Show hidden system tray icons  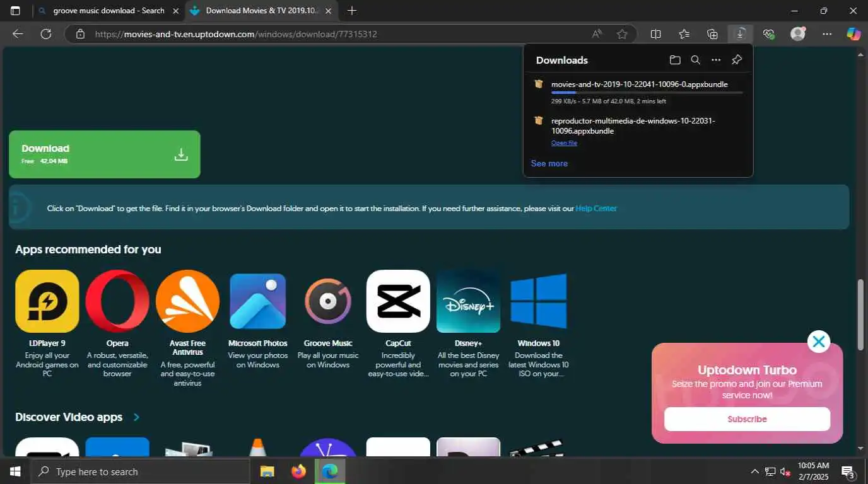pos(754,471)
